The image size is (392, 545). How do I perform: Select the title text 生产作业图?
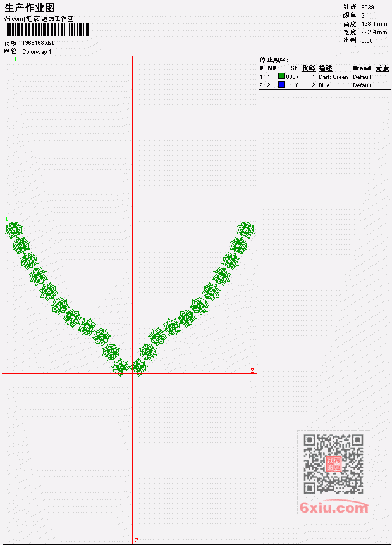[x=30, y=8]
